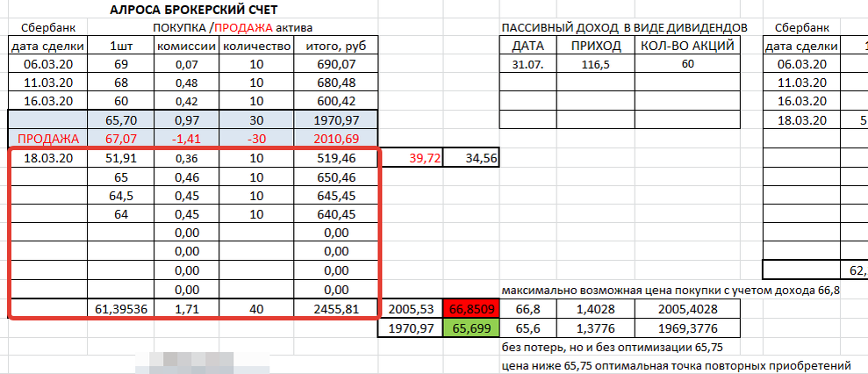This screenshot has height=374, width=868.
Task: Select the комиссии column header
Action: click(x=187, y=46)
